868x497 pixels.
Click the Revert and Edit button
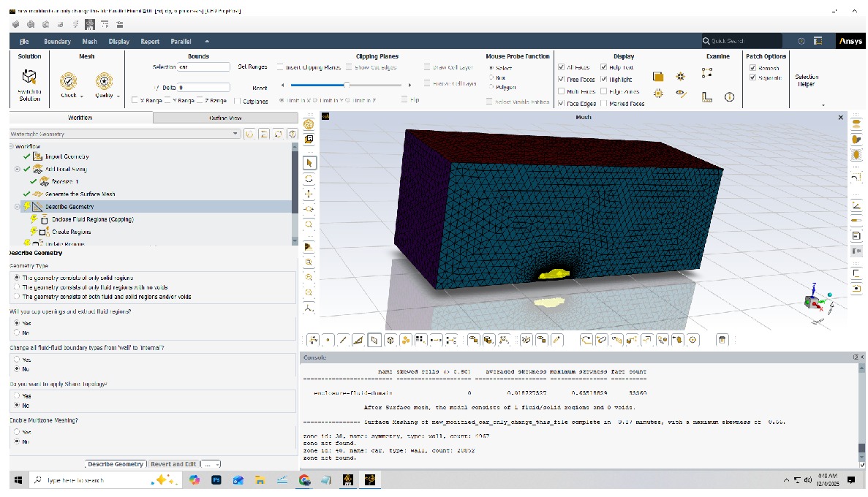coord(173,464)
